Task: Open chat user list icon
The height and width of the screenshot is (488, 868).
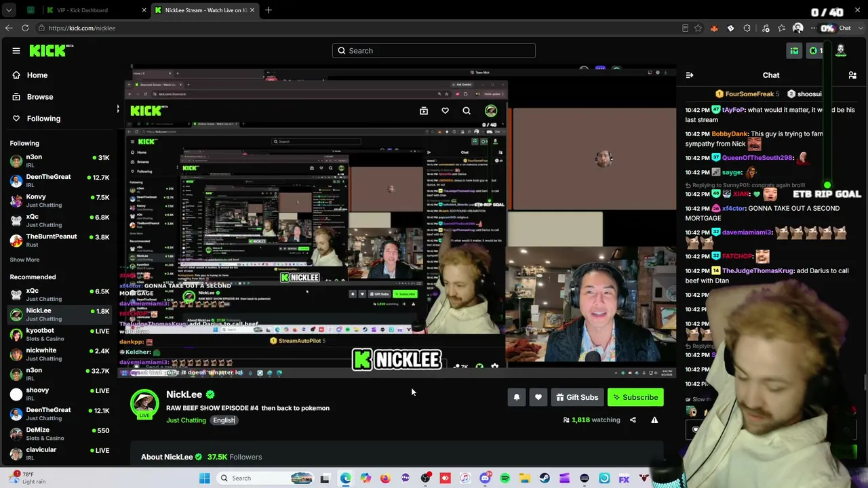Action: [852, 75]
